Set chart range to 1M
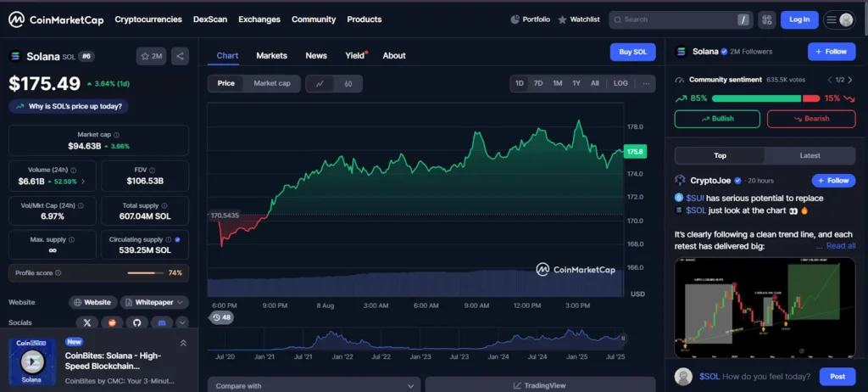Image resolution: width=868 pixels, height=392 pixels. pyautogui.click(x=558, y=83)
